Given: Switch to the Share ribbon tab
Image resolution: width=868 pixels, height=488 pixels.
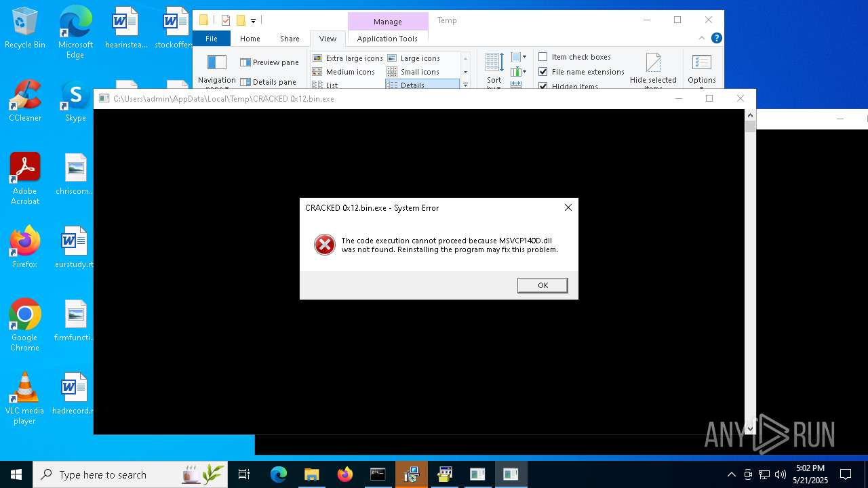Looking at the screenshot, I should tap(290, 39).
